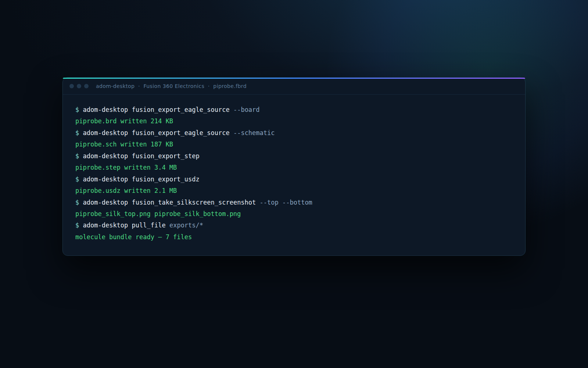The width and height of the screenshot is (588, 368).
Task: Click piprobe_silk_top.png file name
Action: point(113,214)
